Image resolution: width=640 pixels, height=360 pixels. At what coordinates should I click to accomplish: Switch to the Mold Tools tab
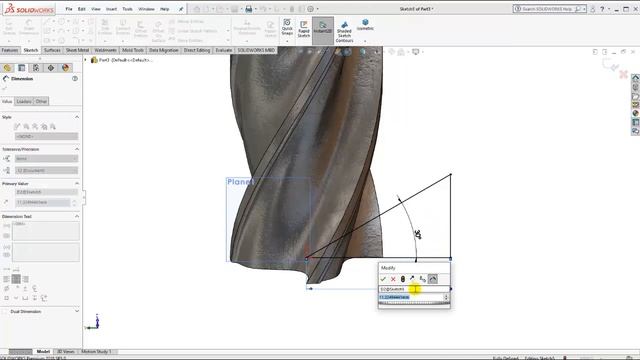[133, 50]
